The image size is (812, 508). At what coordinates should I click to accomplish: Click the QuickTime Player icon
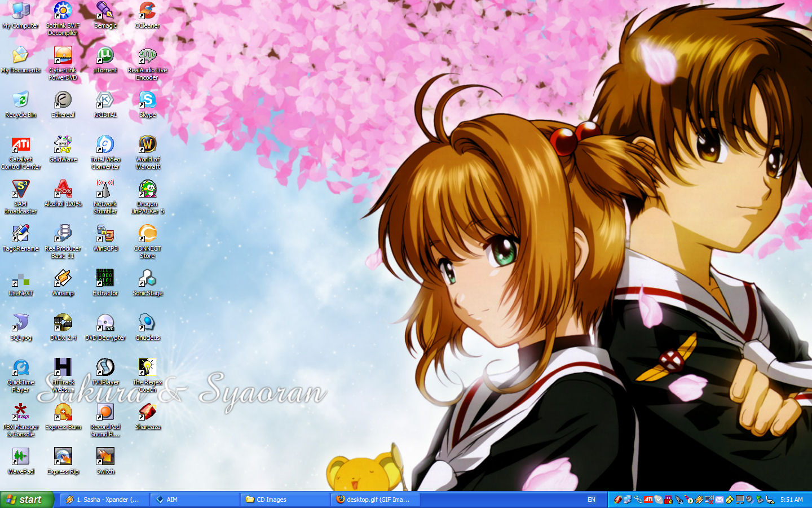click(21, 368)
